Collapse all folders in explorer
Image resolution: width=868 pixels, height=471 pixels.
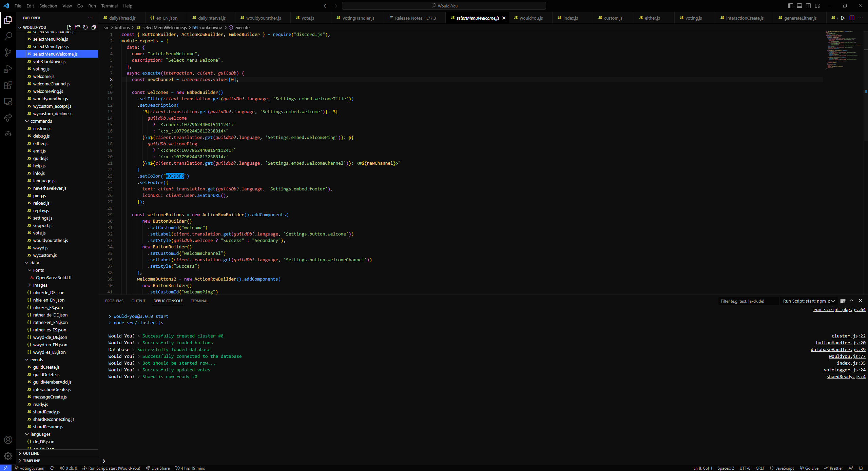pos(94,27)
